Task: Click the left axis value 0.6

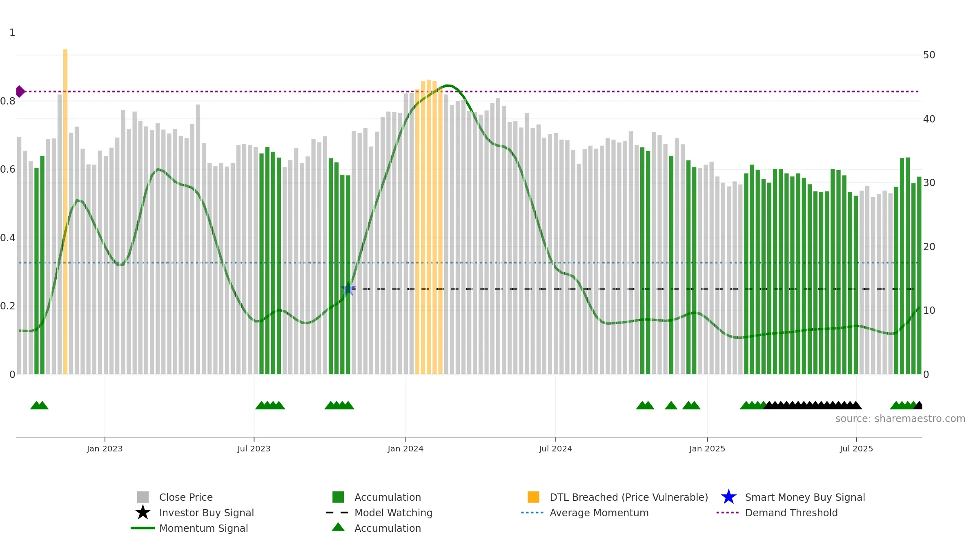Action: [8, 169]
